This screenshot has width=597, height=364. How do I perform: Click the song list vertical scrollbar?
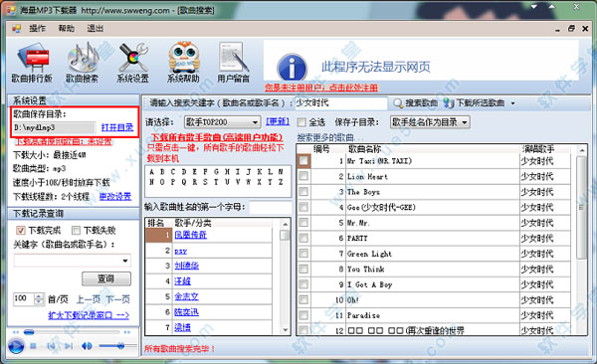coord(581,240)
